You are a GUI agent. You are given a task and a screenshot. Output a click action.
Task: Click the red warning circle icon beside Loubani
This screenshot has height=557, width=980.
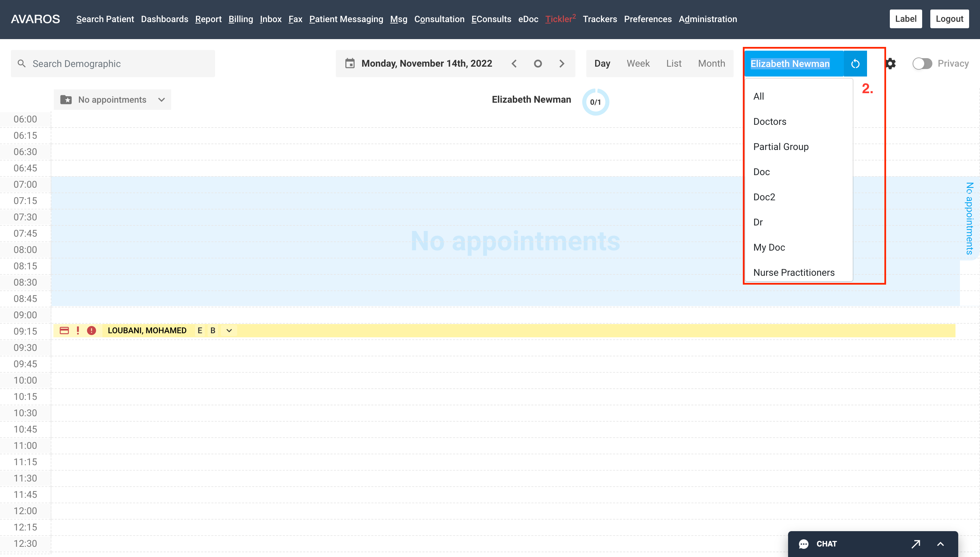(92, 331)
